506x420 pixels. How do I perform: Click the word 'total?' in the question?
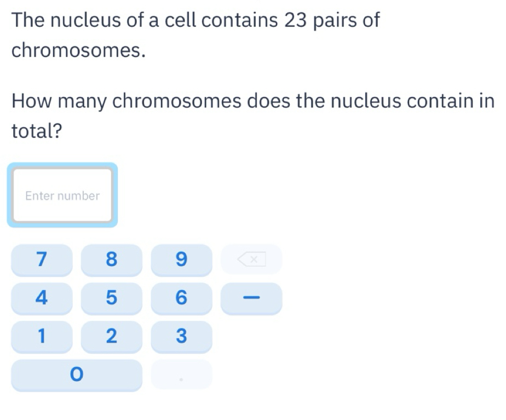tap(37, 131)
